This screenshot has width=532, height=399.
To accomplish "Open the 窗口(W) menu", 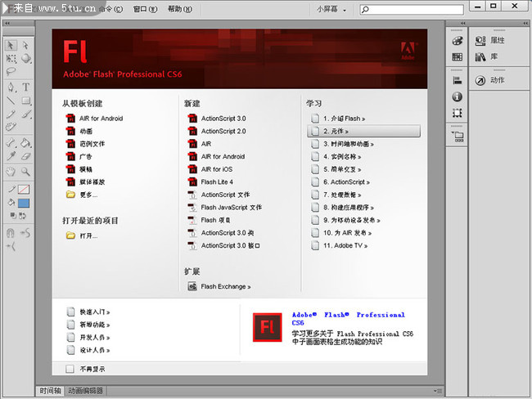I will point(145,9).
